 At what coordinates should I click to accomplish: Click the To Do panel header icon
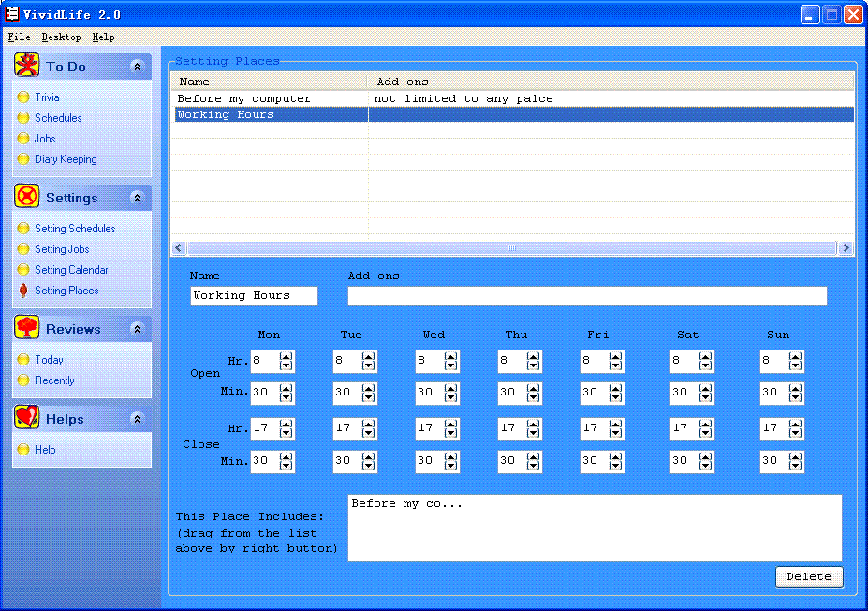26,65
